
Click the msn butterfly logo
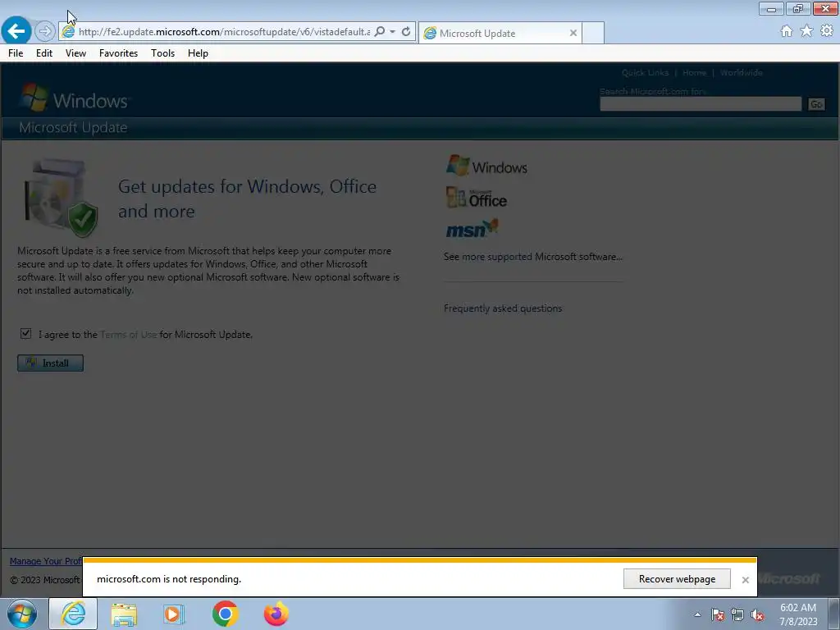click(x=472, y=229)
